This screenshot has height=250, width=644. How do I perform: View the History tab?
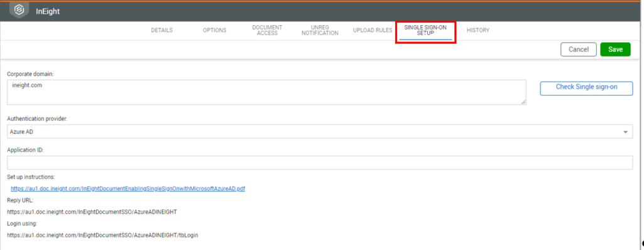[478, 30]
